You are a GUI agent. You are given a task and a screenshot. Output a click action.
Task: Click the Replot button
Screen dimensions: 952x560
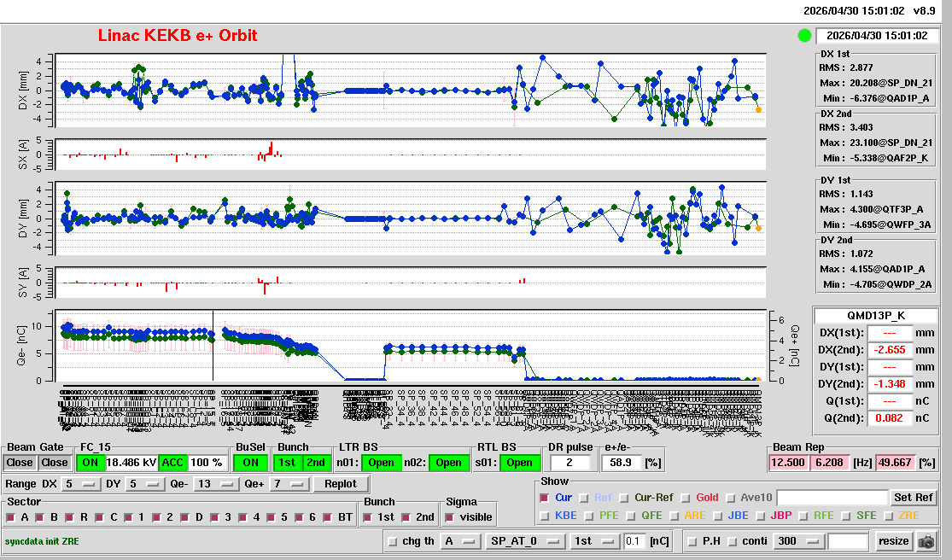pyautogui.click(x=341, y=484)
